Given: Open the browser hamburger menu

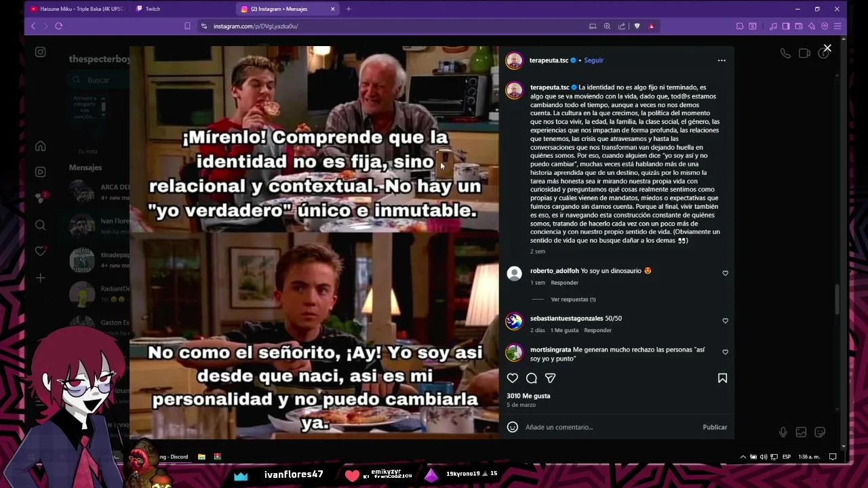Looking at the screenshot, I should (x=837, y=26).
